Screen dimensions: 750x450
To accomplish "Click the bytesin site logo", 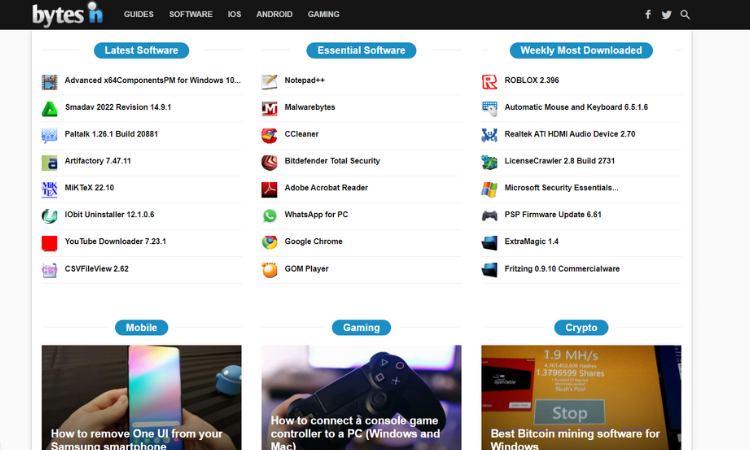I will click(67, 14).
